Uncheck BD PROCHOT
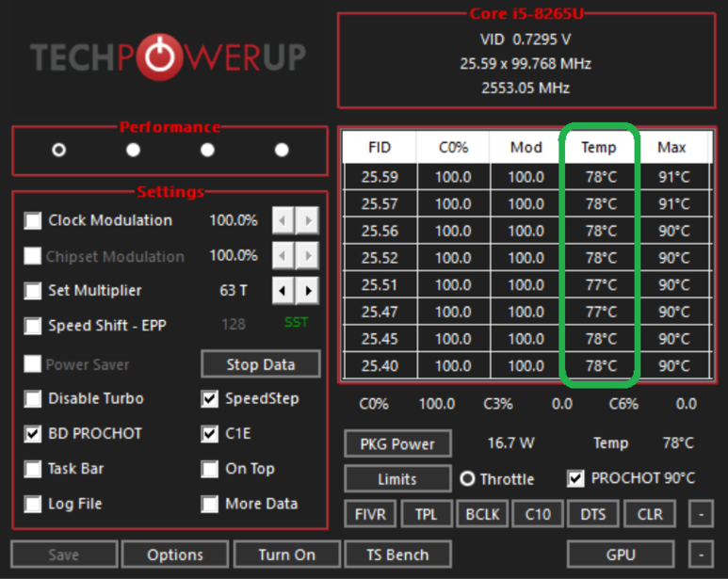Image resolution: width=728 pixels, height=579 pixels. (x=33, y=434)
